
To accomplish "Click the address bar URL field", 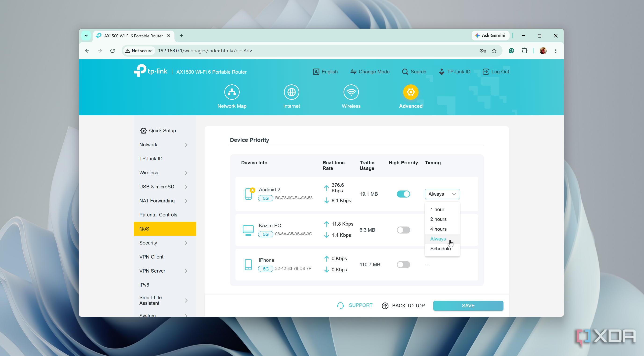I will [x=312, y=51].
